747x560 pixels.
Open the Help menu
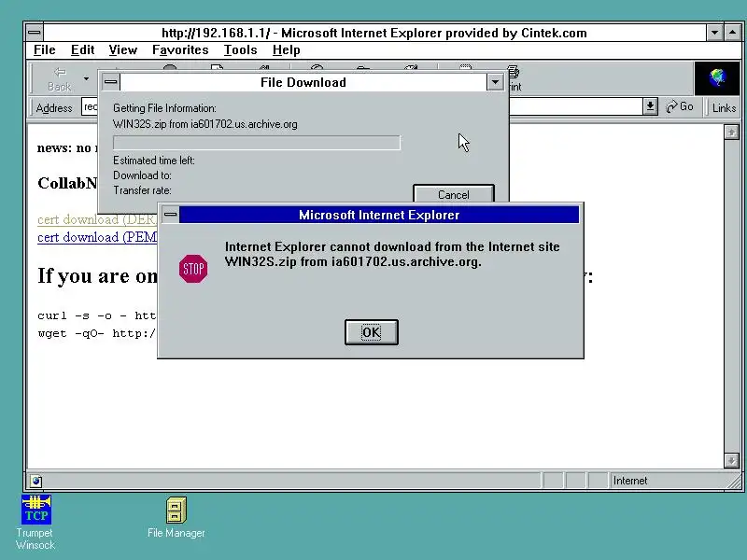287,50
